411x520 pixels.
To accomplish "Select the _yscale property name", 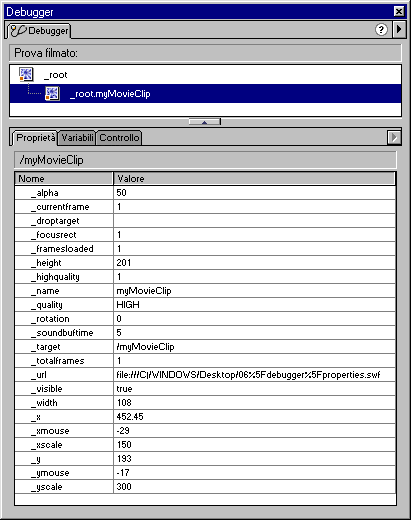I will 47,487.
